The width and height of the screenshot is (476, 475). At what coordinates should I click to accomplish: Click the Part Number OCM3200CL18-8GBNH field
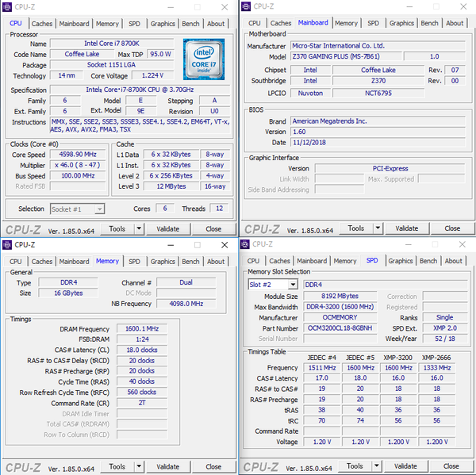pos(340,328)
